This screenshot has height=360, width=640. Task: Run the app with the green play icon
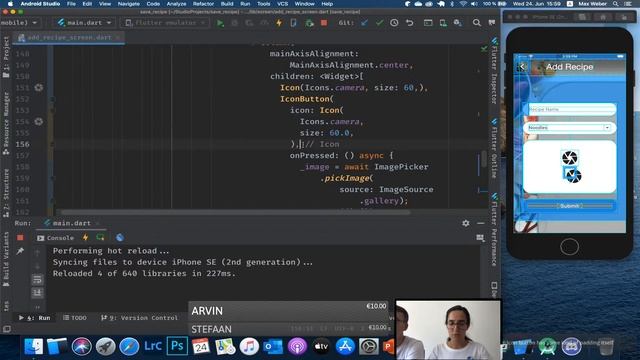point(220,23)
